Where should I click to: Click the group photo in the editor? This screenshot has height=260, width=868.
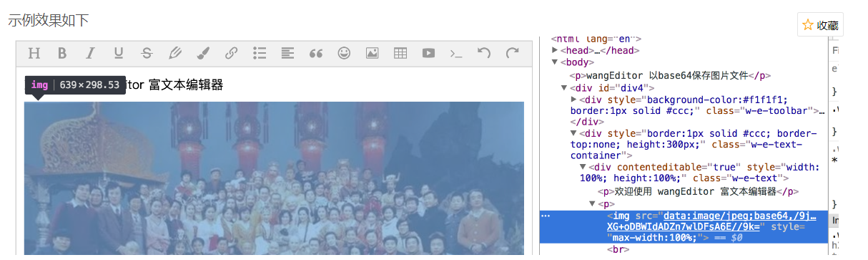coord(274,178)
